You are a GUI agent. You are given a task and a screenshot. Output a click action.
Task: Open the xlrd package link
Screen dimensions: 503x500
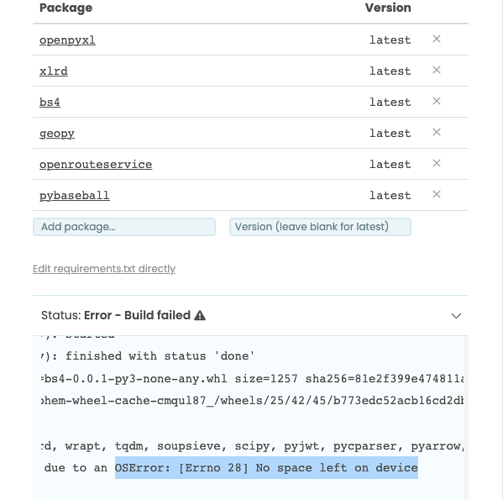pyautogui.click(x=53, y=71)
